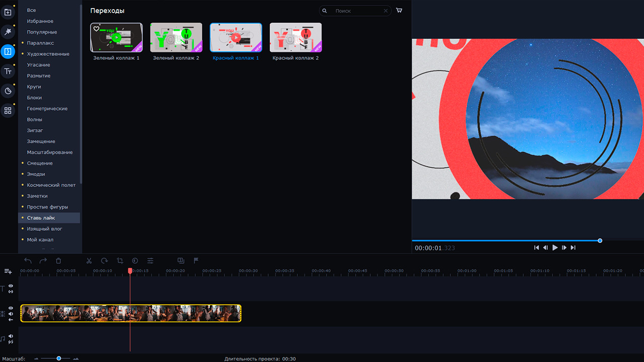Hide the title track using eye icon
Image resolution: width=644 pixels, height=362 pixels.
coord(11,286)
